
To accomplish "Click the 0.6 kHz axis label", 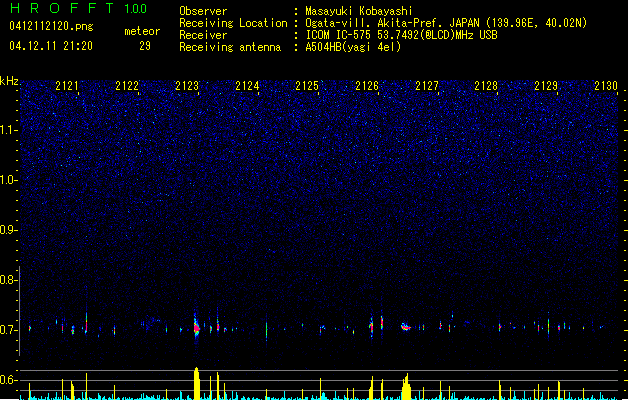I will 8,380.
